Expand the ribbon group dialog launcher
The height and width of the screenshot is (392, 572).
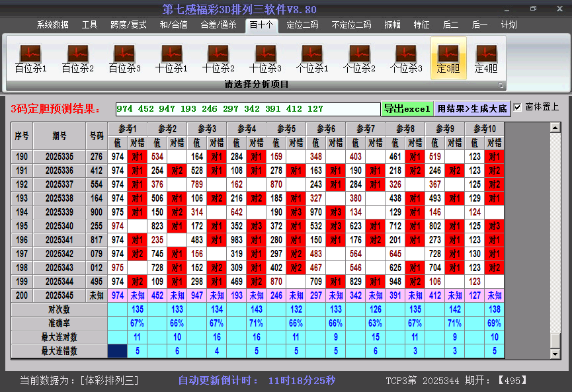[x=501, y=85]
